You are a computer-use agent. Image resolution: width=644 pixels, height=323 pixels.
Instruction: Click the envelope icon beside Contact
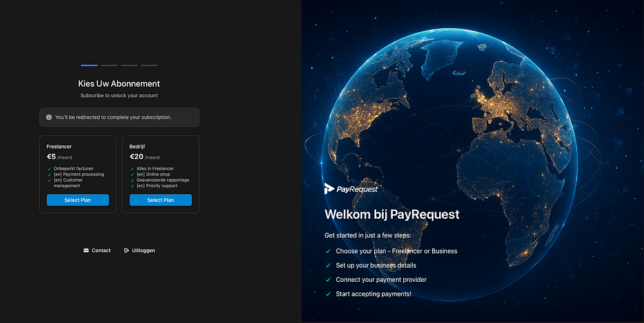[x=86, y=250]
